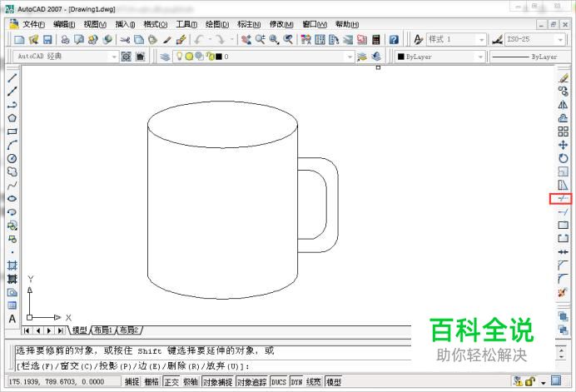Open the 修改(M) menu
The image size is (576, 392).
pyautogui.click(x=281, y=24)
